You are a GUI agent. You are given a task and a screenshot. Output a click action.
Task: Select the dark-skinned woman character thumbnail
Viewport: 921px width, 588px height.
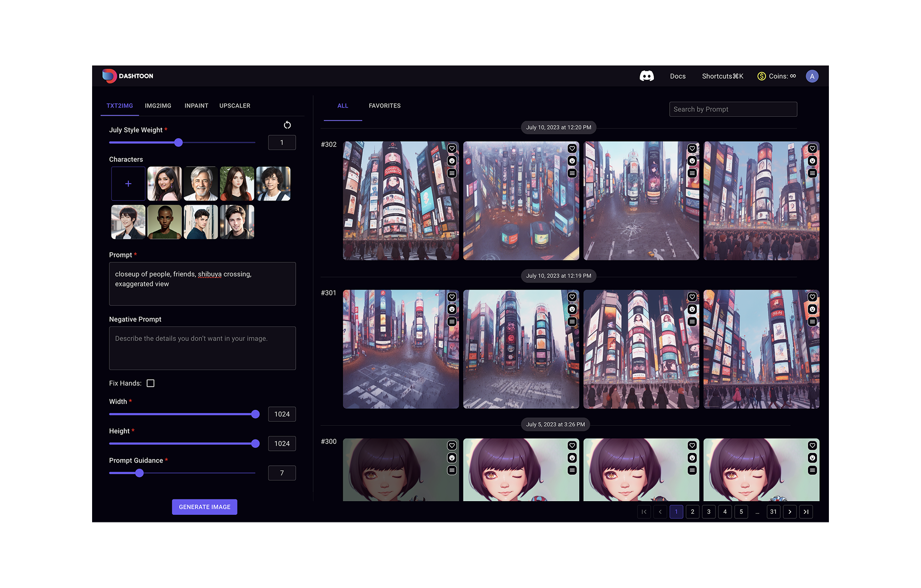[x=165, y=222]
